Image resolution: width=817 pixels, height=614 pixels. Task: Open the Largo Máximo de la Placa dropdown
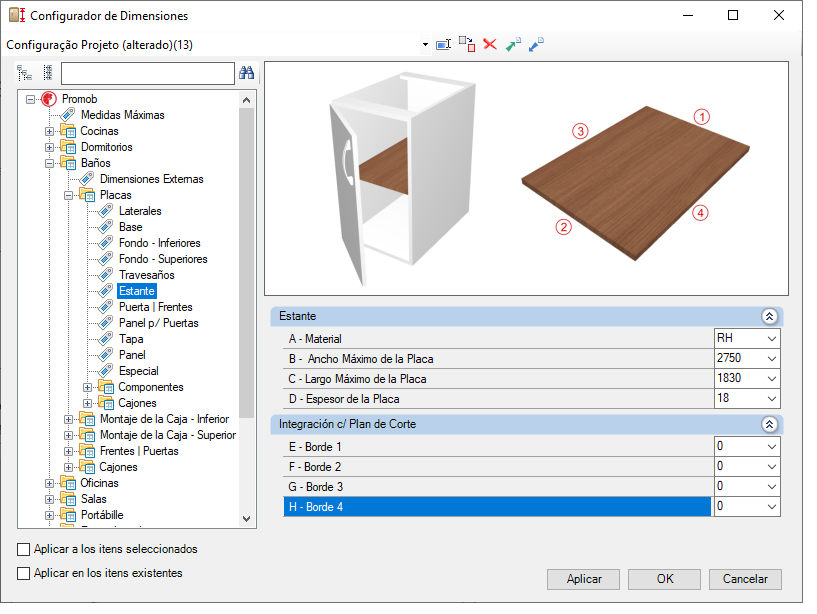coord(772,378)
